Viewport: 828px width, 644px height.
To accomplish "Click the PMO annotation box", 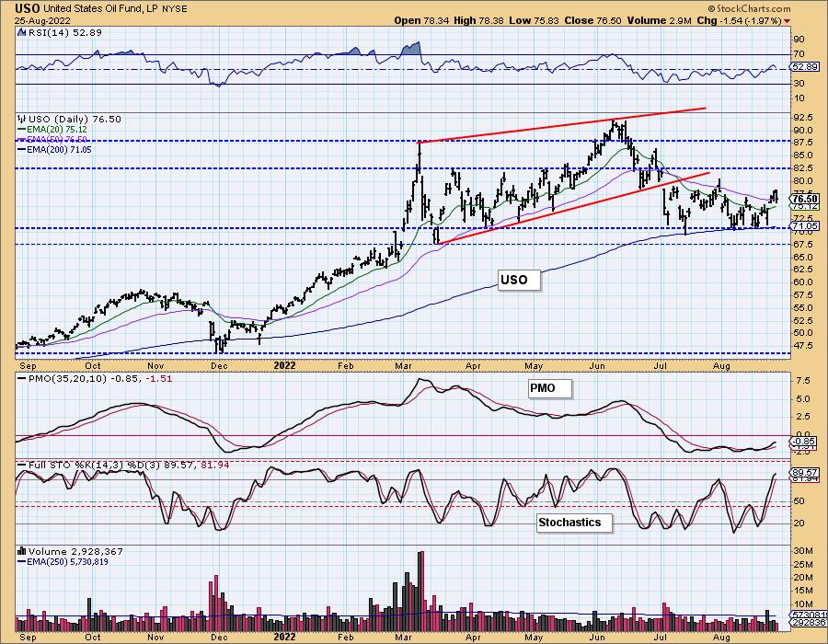I will click(x=549, y=388).
